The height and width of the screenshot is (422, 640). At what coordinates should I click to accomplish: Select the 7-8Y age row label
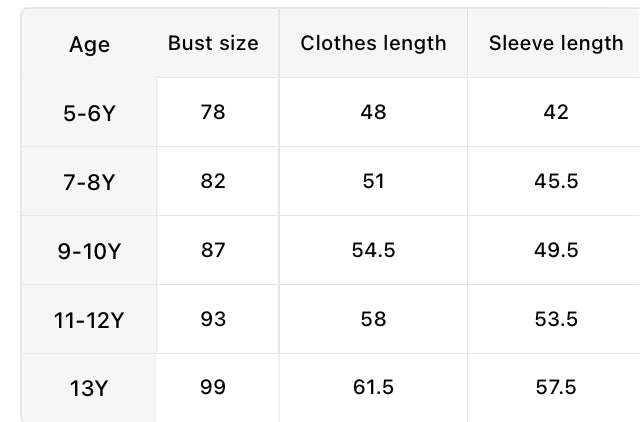89,182
